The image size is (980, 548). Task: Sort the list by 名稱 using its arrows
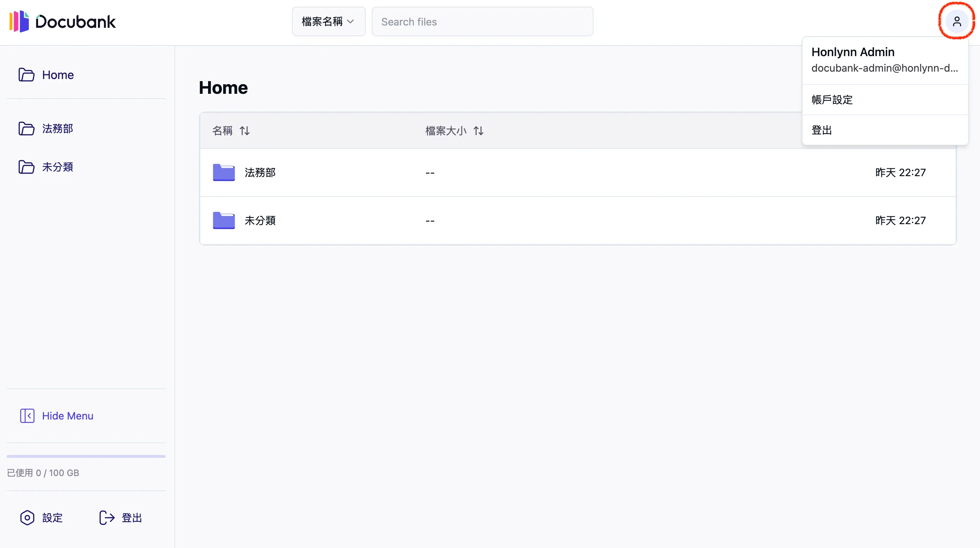coord(245,131)
